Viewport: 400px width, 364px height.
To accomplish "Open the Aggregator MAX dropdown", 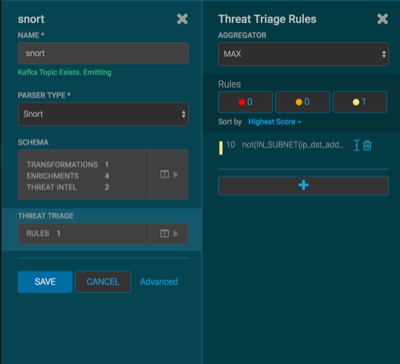I will (x=303, y=54).
